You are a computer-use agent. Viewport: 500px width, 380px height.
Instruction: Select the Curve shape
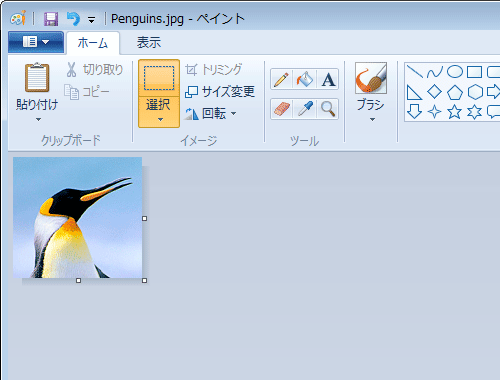pos(435,71)
